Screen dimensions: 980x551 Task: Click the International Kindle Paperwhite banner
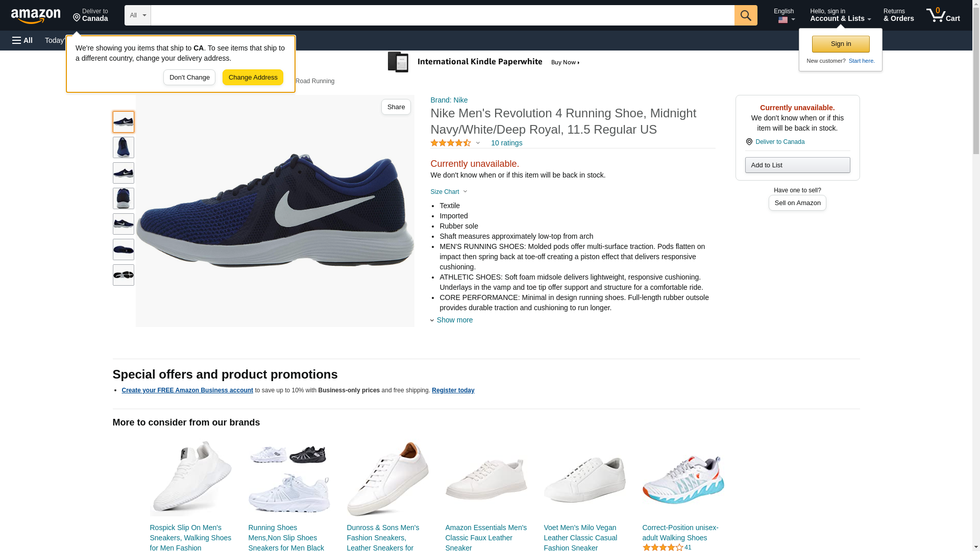point(484,62)
